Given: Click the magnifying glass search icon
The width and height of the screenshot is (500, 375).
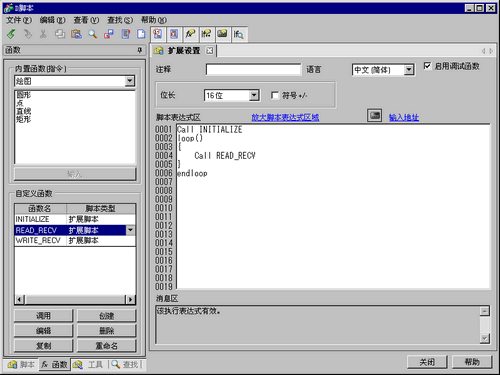Looking at the screenshot, I should [92, 34].
